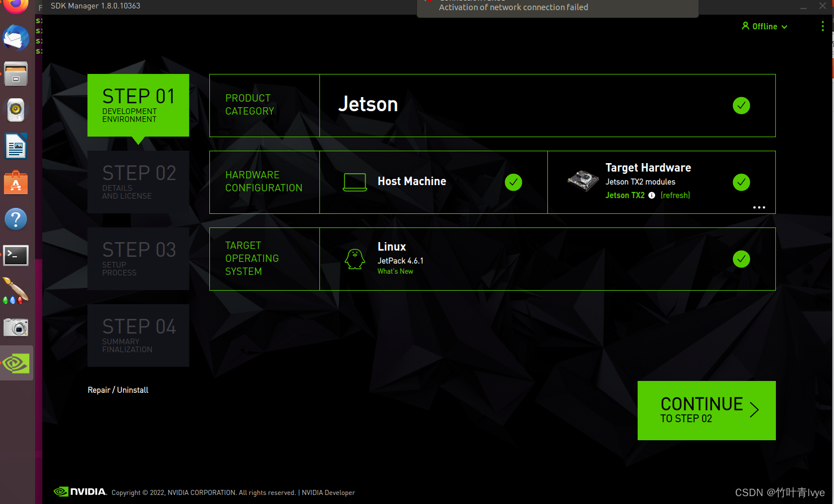The width and height of the screenshot is (834, 504).
Task: Click the Host Machine laptop icon
Action: [x=354, y=182]
